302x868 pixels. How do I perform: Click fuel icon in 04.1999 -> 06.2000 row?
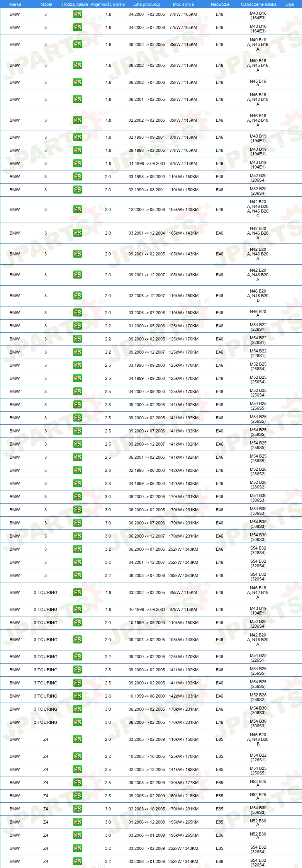[77, 483]
